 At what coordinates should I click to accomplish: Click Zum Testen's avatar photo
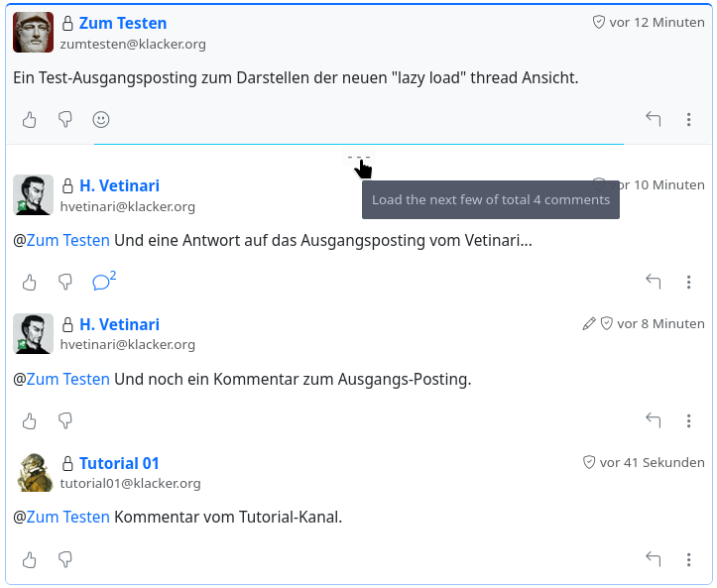(x=33, y=33)
